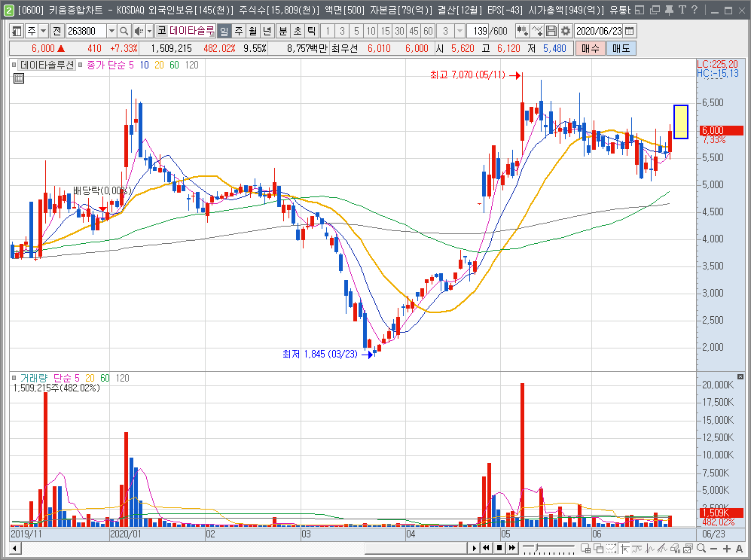
Task: Click the fast-forward playback button
Action: pyautogui.click(x=512, y=548)
